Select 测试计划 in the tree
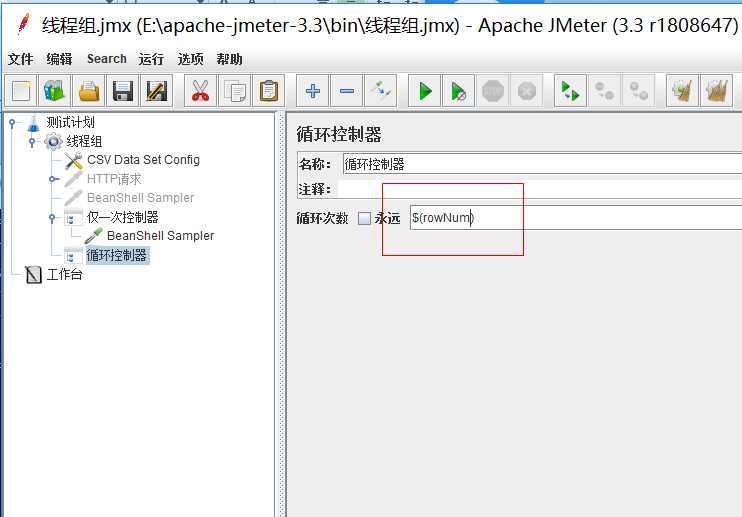Image resolution: width=742 pixels, height=517 pixels. tap(70, 123)
